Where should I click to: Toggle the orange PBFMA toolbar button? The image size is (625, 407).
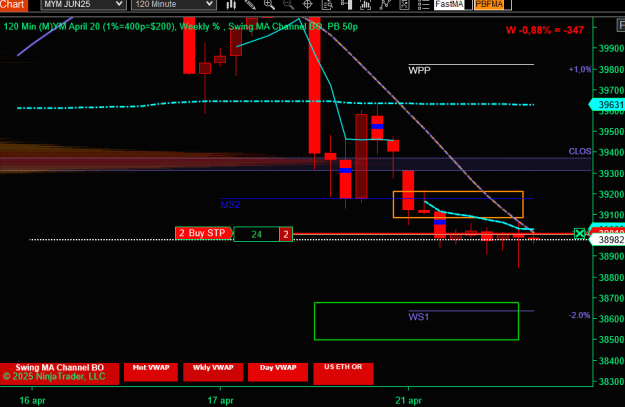coord(489,4)
